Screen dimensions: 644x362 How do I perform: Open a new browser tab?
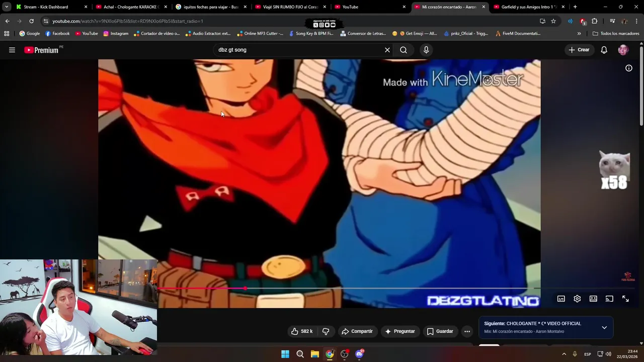tap(575, 7)
